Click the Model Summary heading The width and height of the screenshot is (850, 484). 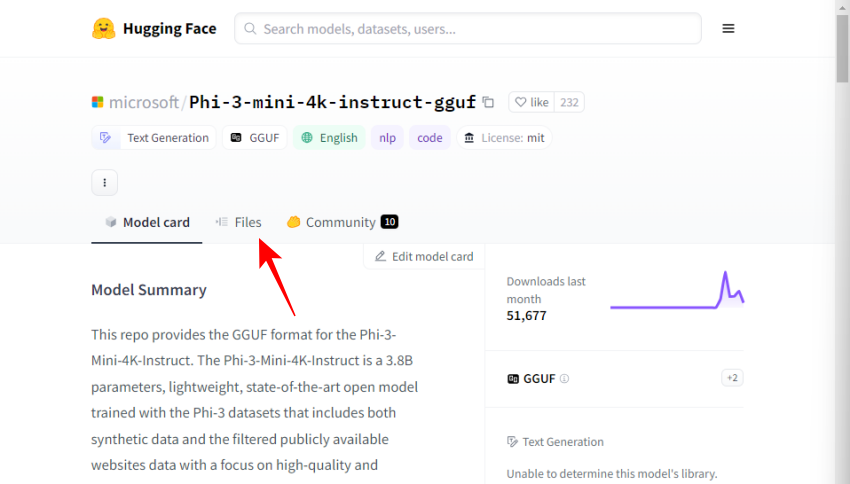tap(149, 290)
